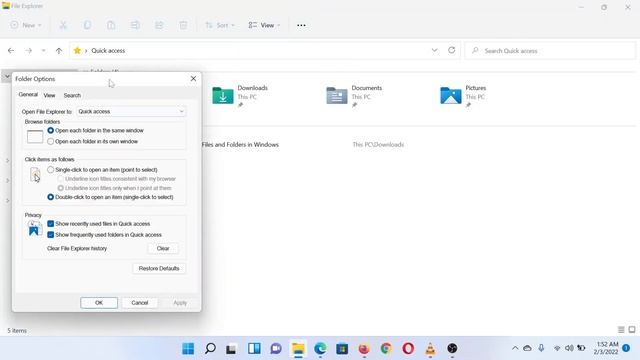
Task: Launch Firefox from the taskbar
Action: click(364, 349)
